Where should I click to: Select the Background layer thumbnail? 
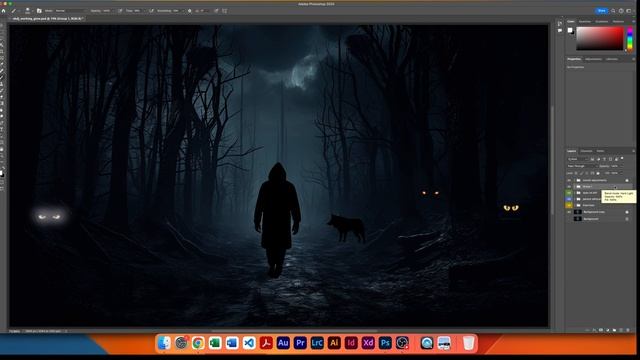[578, 219]
